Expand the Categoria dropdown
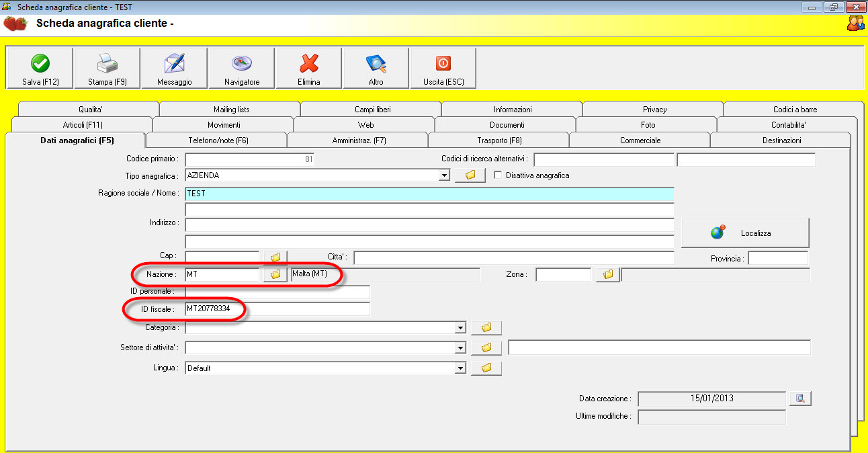This screenshot has width=868, height=453. (460, 328)
